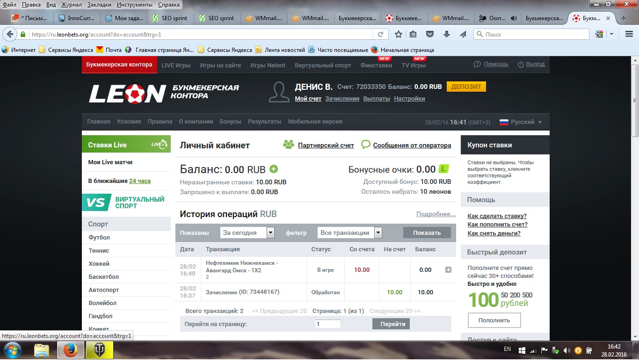Click the paper plane share icon

coord(463,34)
